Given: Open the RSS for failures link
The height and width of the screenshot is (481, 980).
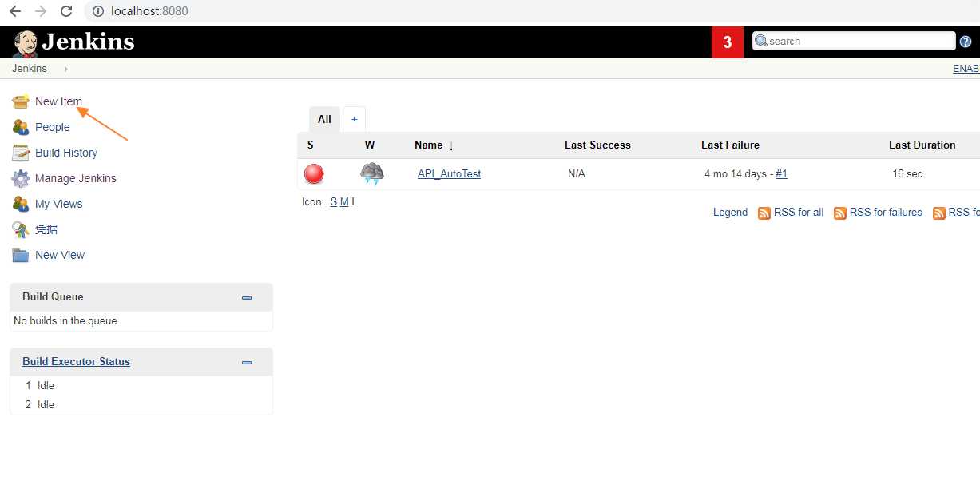Looking at the screenshot, I should tap(886, 212).
